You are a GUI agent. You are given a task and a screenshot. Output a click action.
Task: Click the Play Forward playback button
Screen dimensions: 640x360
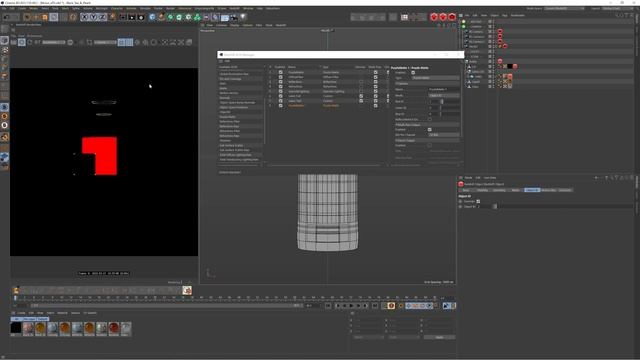[352, 306]
